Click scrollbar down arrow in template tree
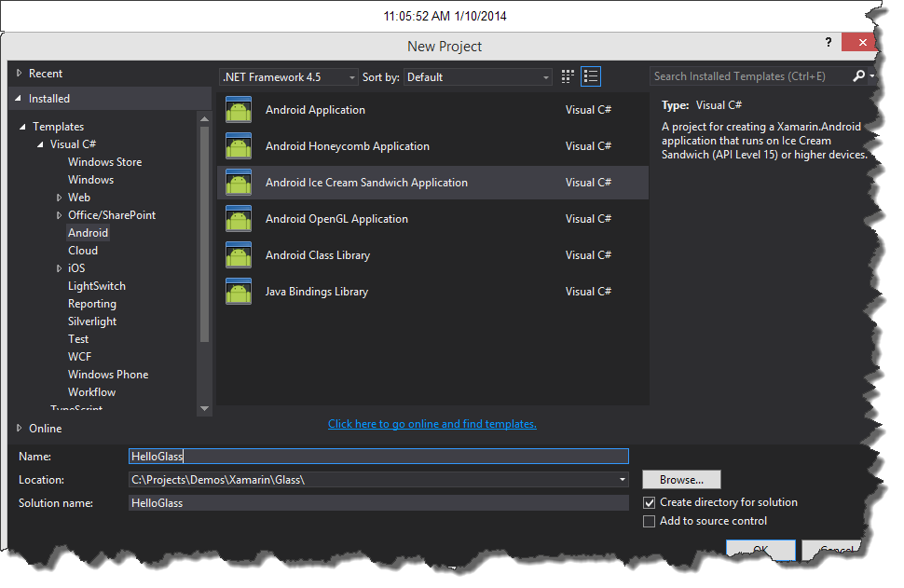 pos(204,408)
